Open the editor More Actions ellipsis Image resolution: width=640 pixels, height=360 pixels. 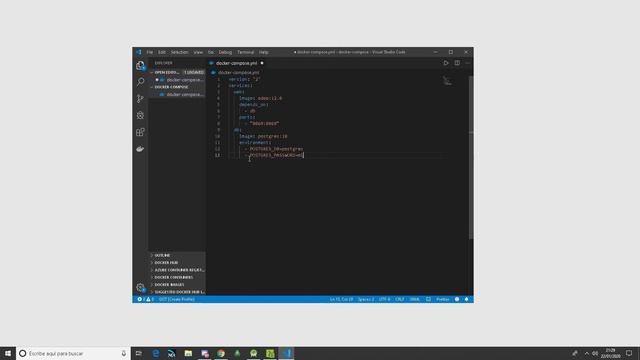pos(468,63)
